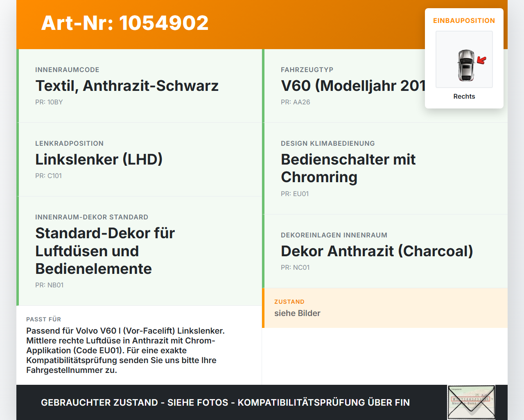Open the envelope thumbnail in footer

point(471,402)
